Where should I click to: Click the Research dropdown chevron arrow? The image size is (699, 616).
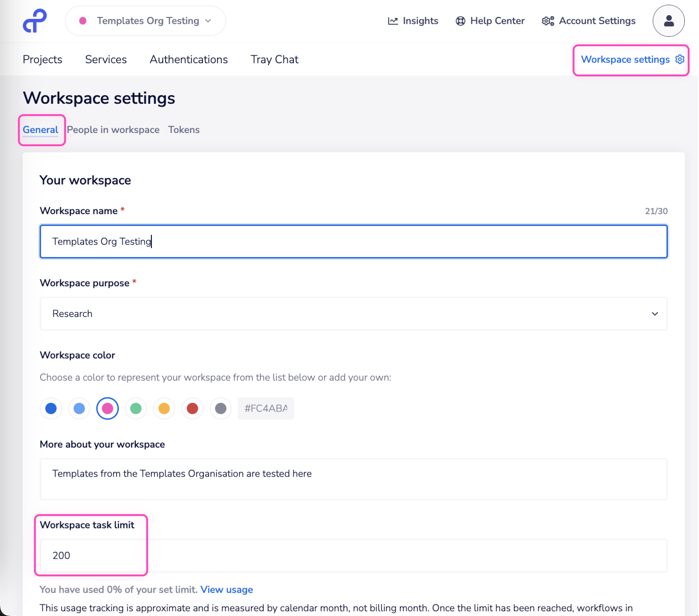click(655, 313)
